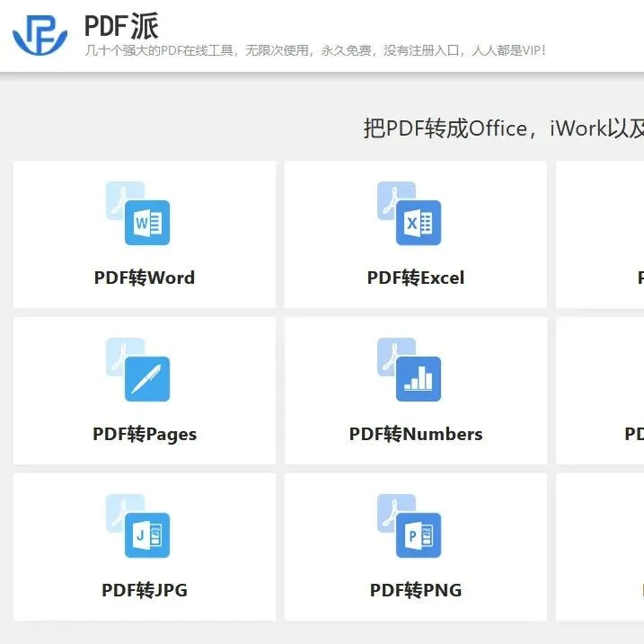Open the PDF转Pages label
This screenshot has width=644, height=644.
(x=145, y=434)
